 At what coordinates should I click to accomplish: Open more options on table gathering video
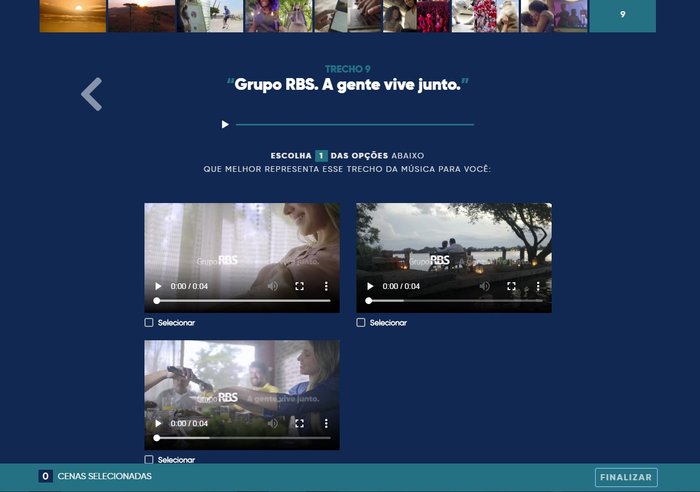point(326,423)
